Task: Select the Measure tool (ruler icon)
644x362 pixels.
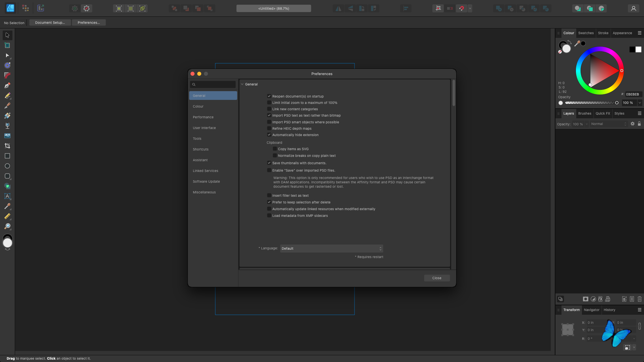Action: 7,216
